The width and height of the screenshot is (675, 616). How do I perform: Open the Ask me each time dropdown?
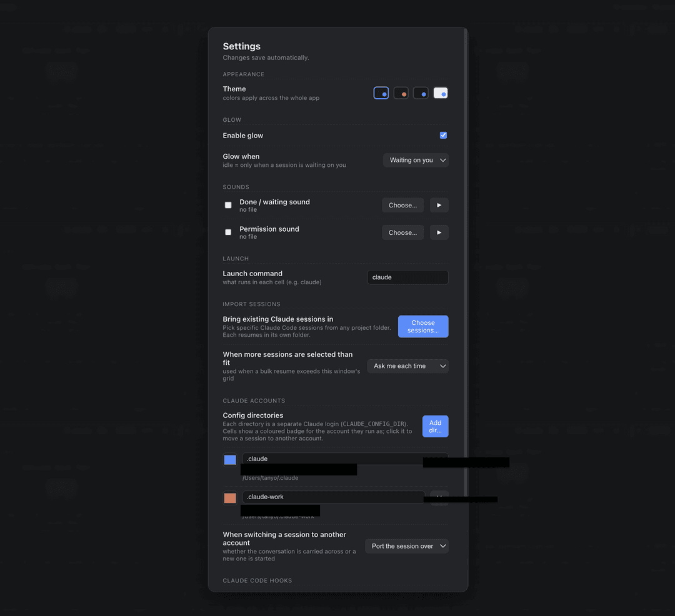click(x=407, y=366)
